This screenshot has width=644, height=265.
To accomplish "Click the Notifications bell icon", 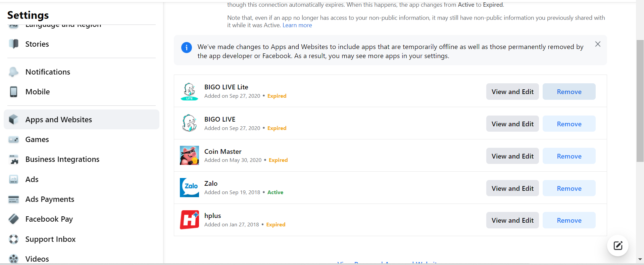I will pyautogui.click(x=14, y=72).
